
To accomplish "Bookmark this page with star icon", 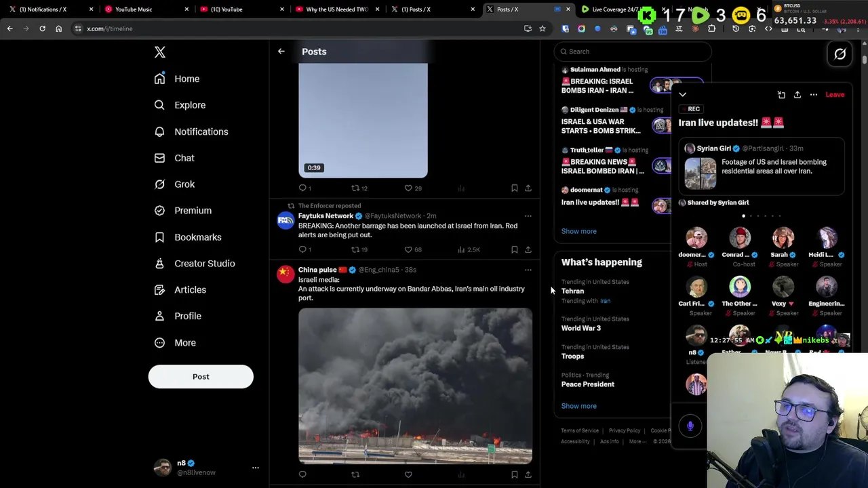I will (542, 28).
